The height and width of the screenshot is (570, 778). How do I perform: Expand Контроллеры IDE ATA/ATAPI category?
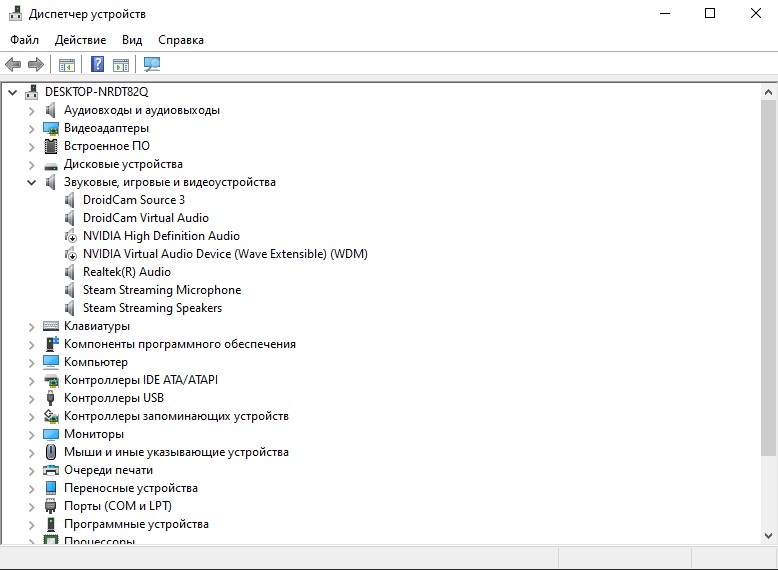(x=31, y=381)
